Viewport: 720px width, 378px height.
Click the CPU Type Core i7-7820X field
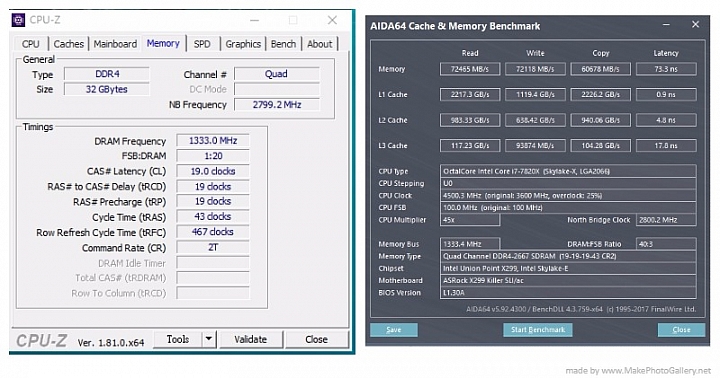click(x=568, y=171)
